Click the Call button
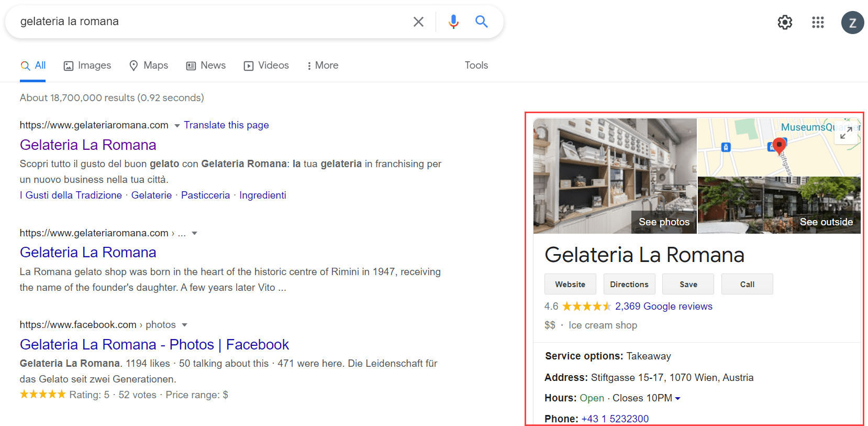This screenshot has height=426, width=868. coord(747,284)
